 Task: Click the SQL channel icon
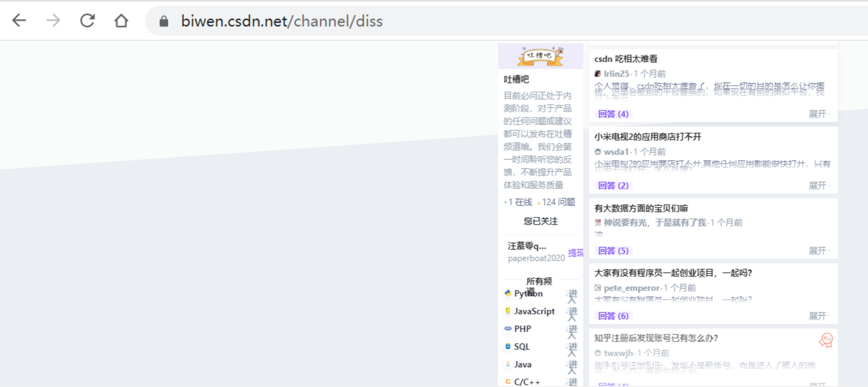pyautogui.click(x=508, y=346)
